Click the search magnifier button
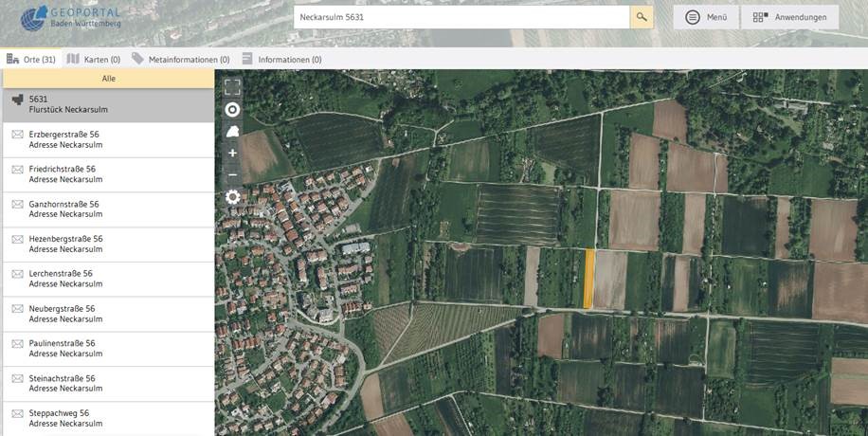The height and width of the screenshot is (436, 868). click(642, 17)
